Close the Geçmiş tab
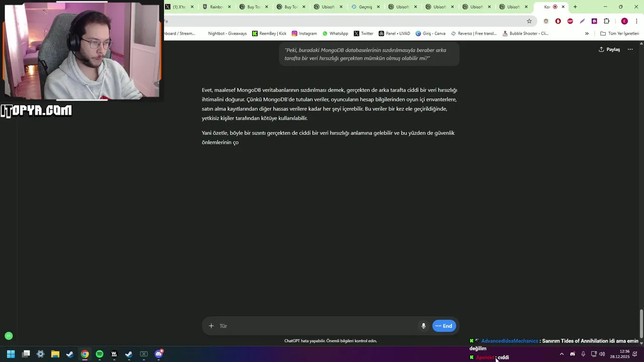 (x=378, y=7)
